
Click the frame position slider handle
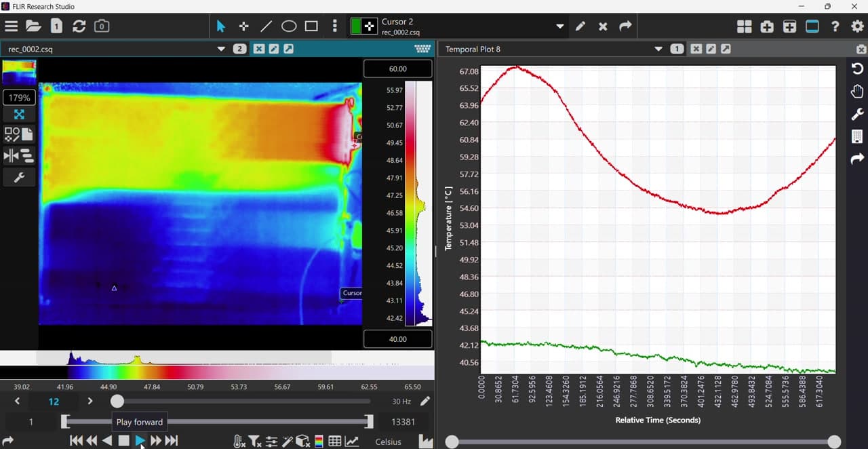click(x=117, y=402)
